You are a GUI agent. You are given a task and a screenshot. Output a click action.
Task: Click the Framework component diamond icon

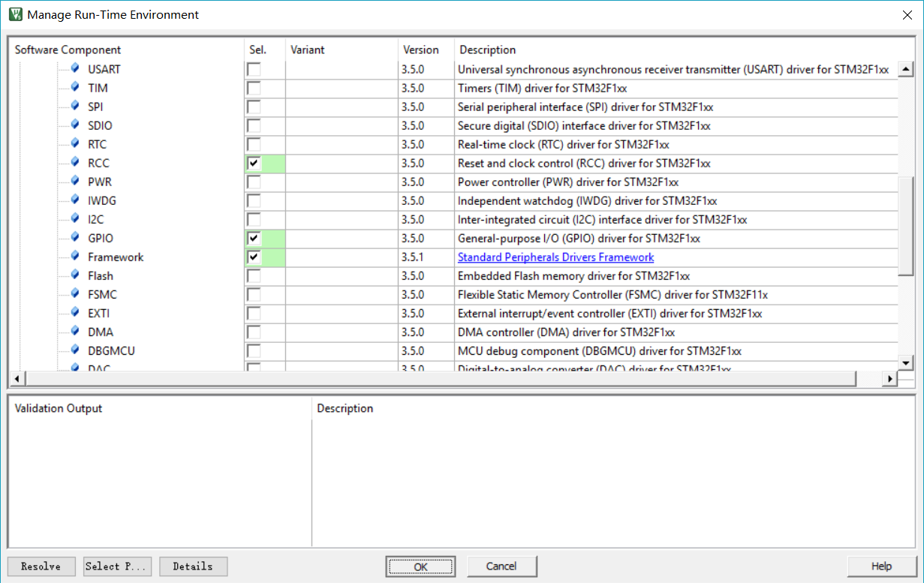pos(75,256)
